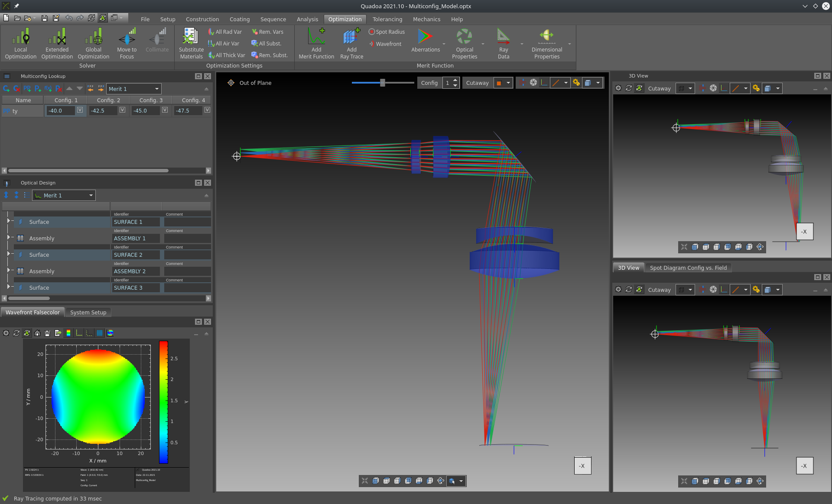The height and width of the screenshot is (504, 832).
Task: Start Extended Optimization
Action: click(57, 43)
